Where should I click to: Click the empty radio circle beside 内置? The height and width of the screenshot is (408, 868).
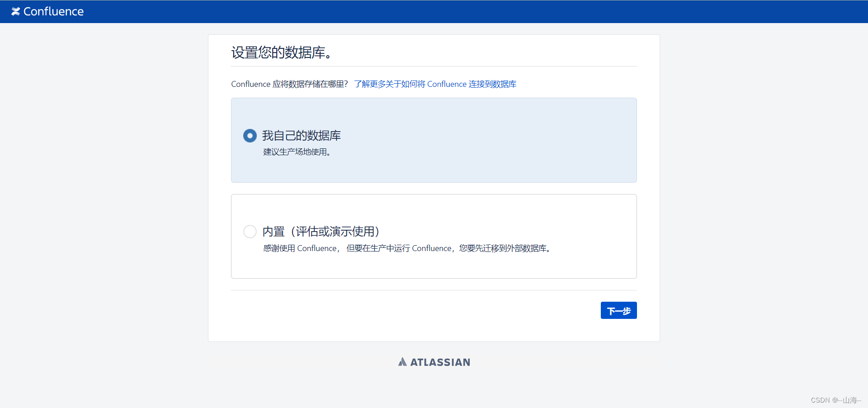coord(250,231)
